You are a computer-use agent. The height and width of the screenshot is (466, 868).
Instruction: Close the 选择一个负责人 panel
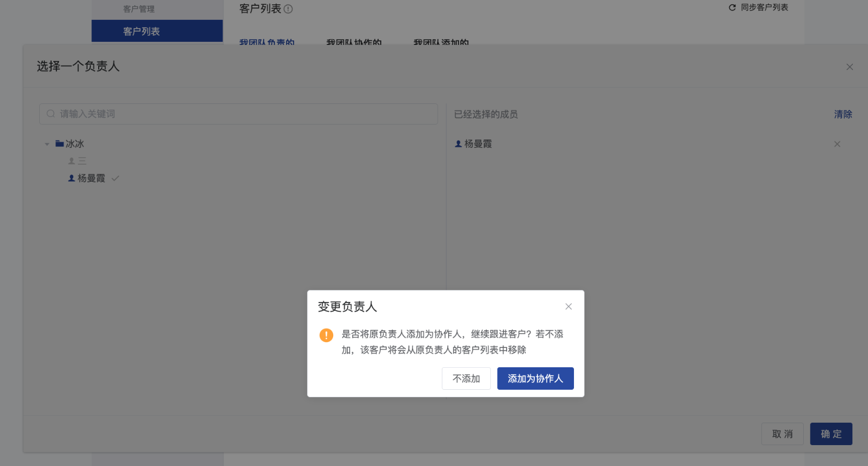coord(850,67)
